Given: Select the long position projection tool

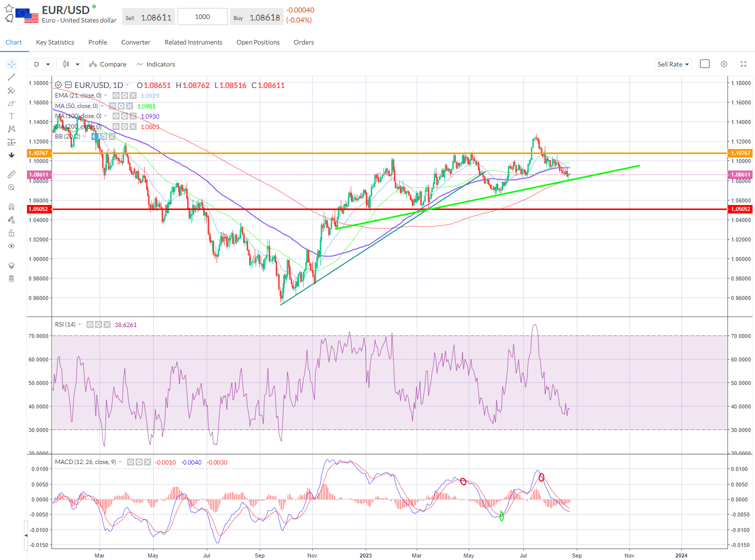Looking at the screenshot, I should click(12, 142).
